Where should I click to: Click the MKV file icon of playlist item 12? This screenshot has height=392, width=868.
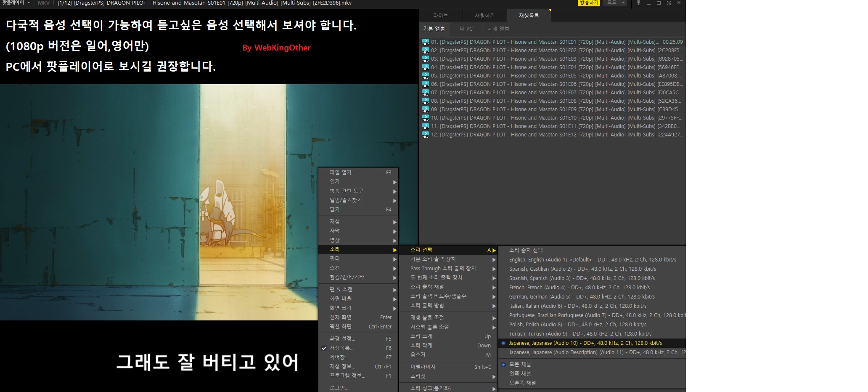425,135
